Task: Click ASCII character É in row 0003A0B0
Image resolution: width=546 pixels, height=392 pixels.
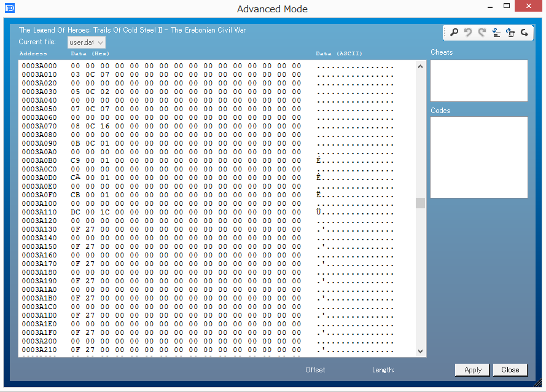Action: (318, 160)
